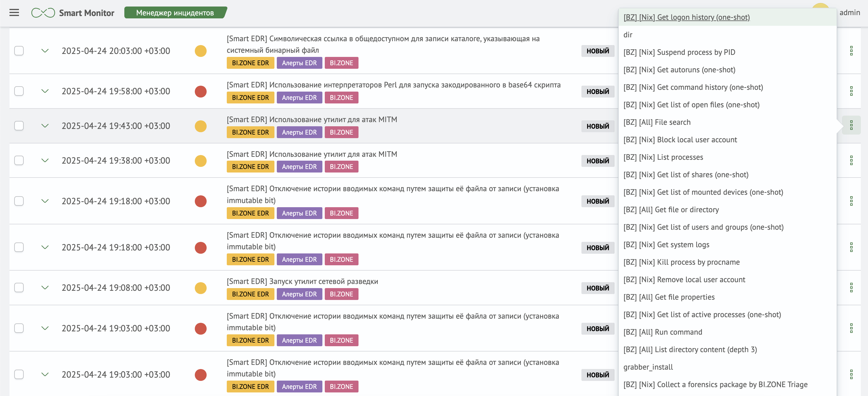868x396 pixels.
Task: Open actions menu for 19:43:00 incident
Action: (x=851, y=125)
